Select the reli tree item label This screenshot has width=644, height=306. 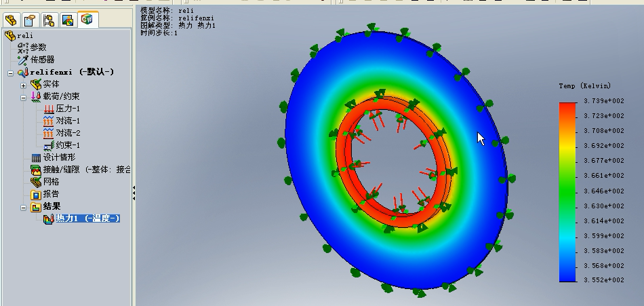(x=25, y=36)
